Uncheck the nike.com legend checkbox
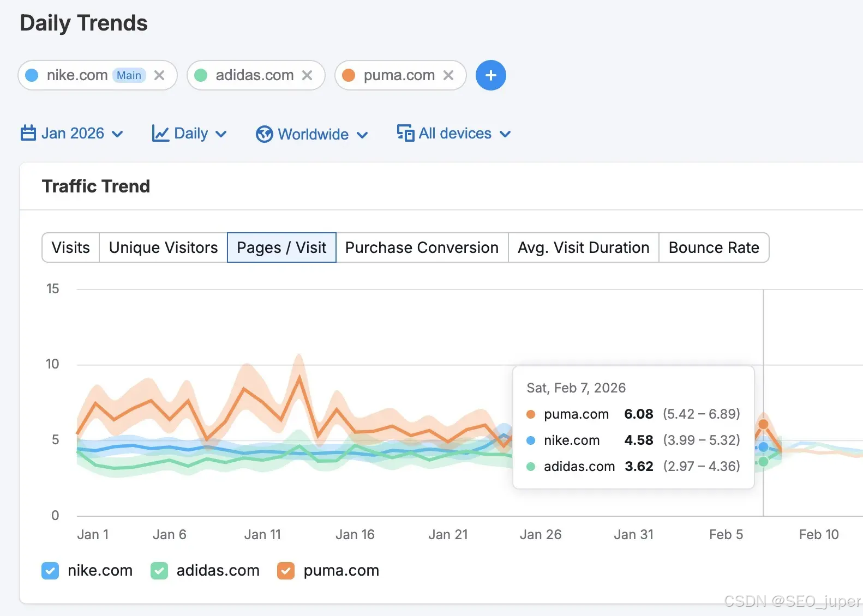This screenshot has width=863, height=616. (50, 571)
